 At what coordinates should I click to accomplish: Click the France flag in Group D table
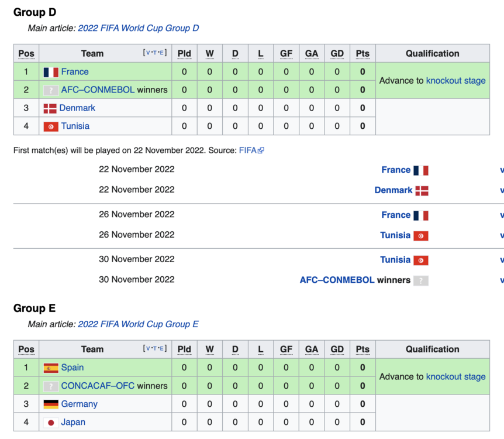pos(51,72)
